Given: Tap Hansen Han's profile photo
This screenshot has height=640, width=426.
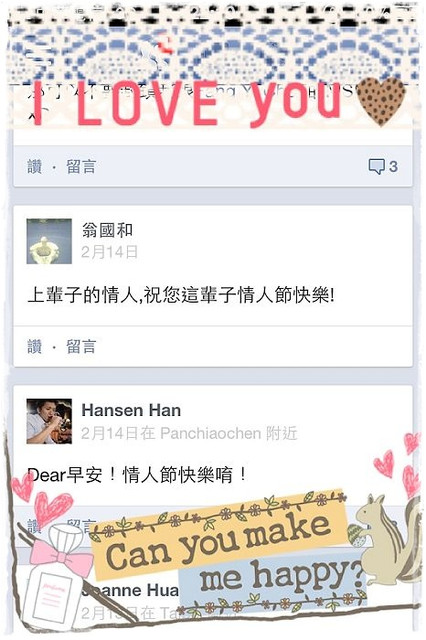Looking at the screenshot, I should pyautogui.click(x=49, y=421).
